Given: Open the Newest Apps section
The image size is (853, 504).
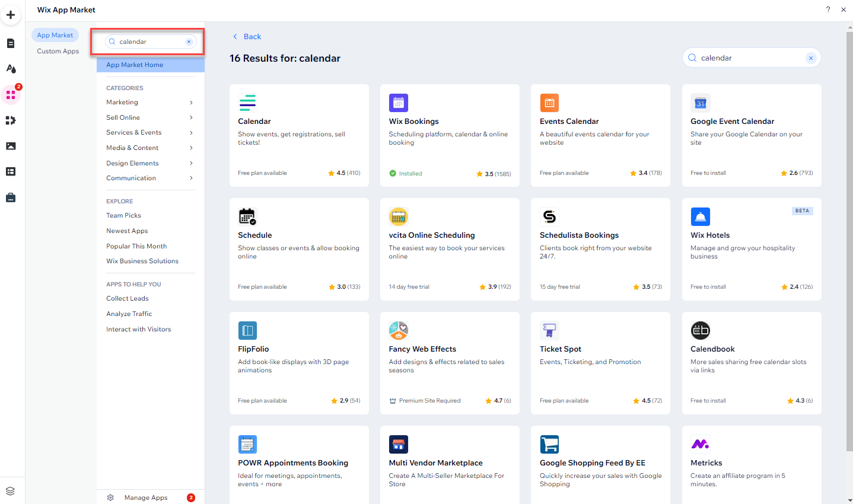Looking at the screenshot, I should (x=127, y=230).
